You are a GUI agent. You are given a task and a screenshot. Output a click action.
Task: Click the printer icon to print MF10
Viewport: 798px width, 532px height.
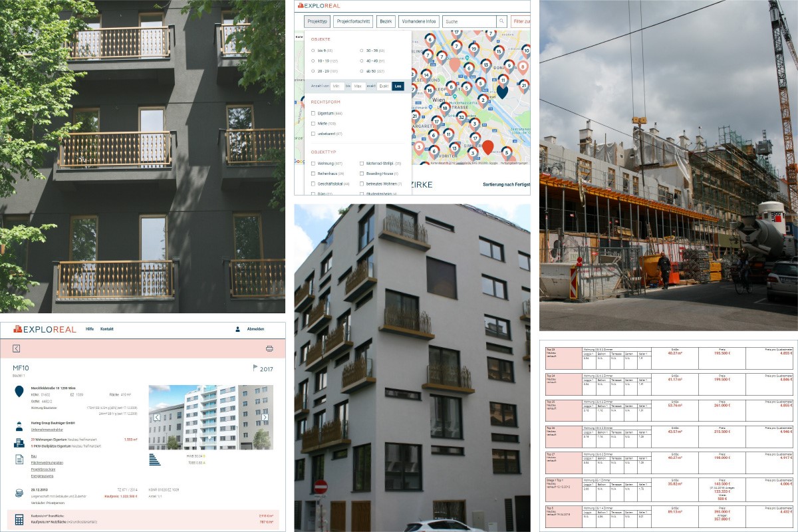pyautogui.click(x=269, y=348)
